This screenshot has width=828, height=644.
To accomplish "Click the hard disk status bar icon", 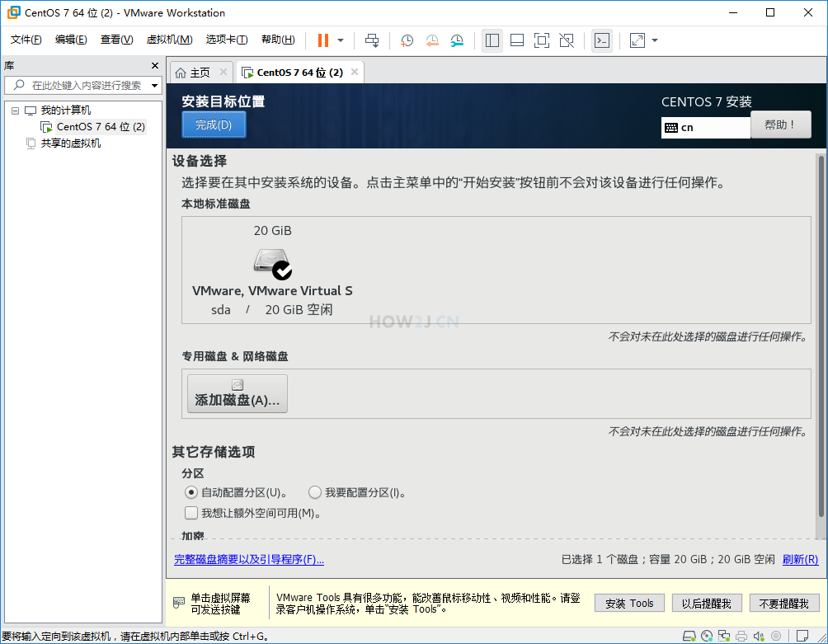I will (x=689, y=636).
